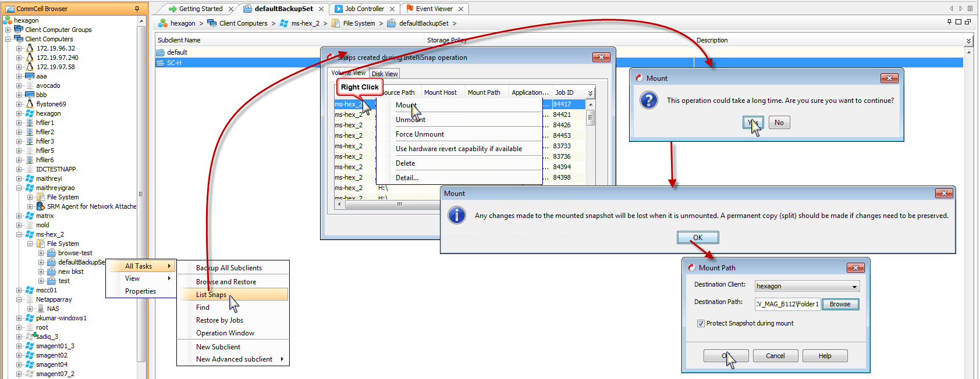Switch to the Disk View tab

(385, 74)
